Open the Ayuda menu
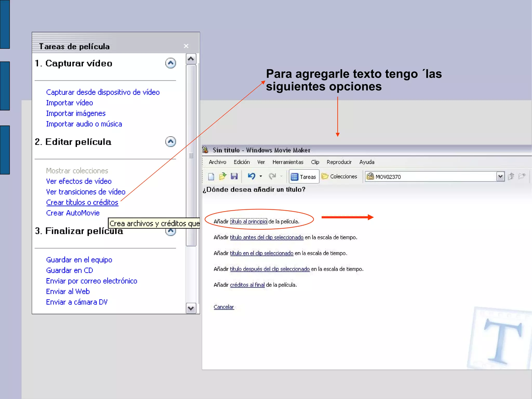Screen dimensions: 532x399 click(x=367, y=162)
